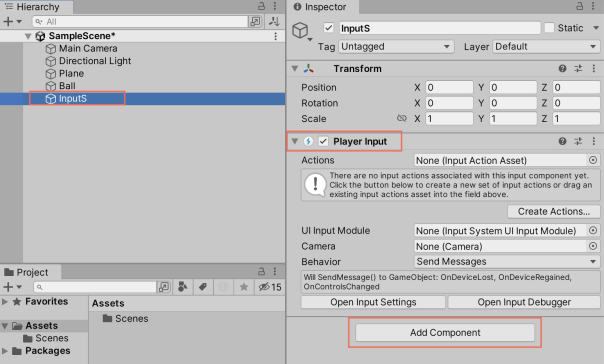Viewport: 604px width, 364px height.
Task: Toggle the Static checkbox
Action: [x=550, y=28]
